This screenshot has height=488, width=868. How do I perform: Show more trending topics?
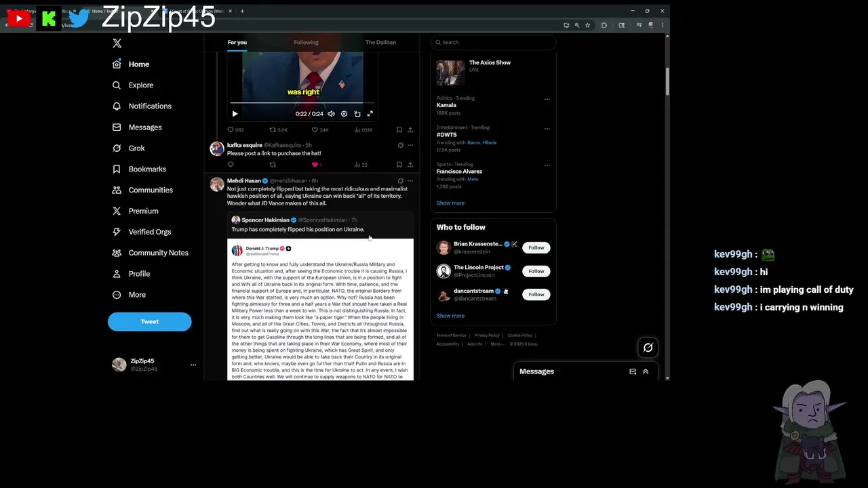pos(450,203)
